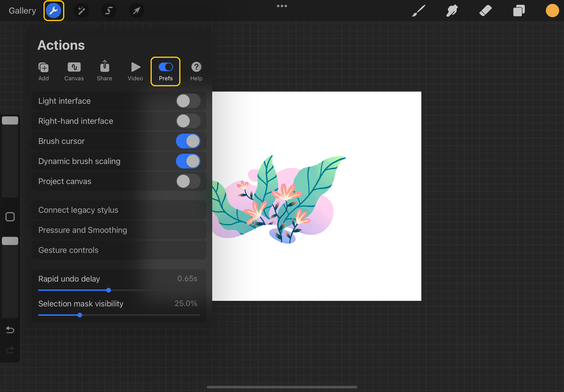Select the Eraser tool
564x392 pixels.
485,11
